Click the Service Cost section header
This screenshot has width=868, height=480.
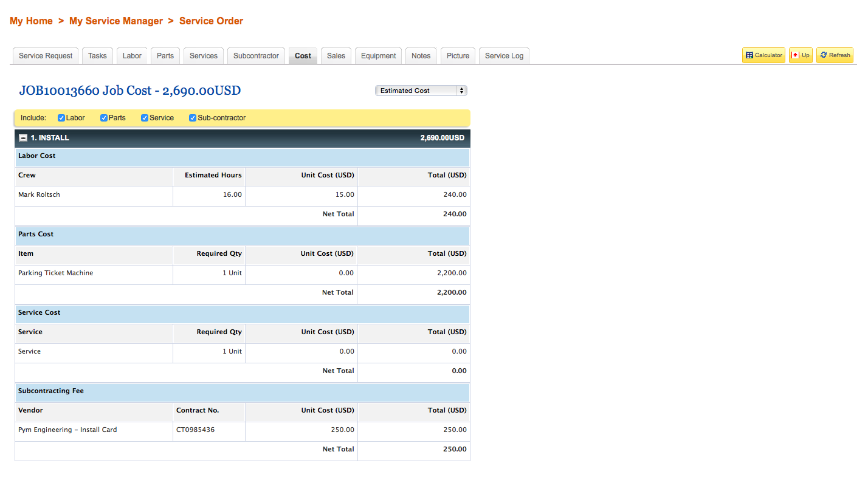tap(242, 314)
